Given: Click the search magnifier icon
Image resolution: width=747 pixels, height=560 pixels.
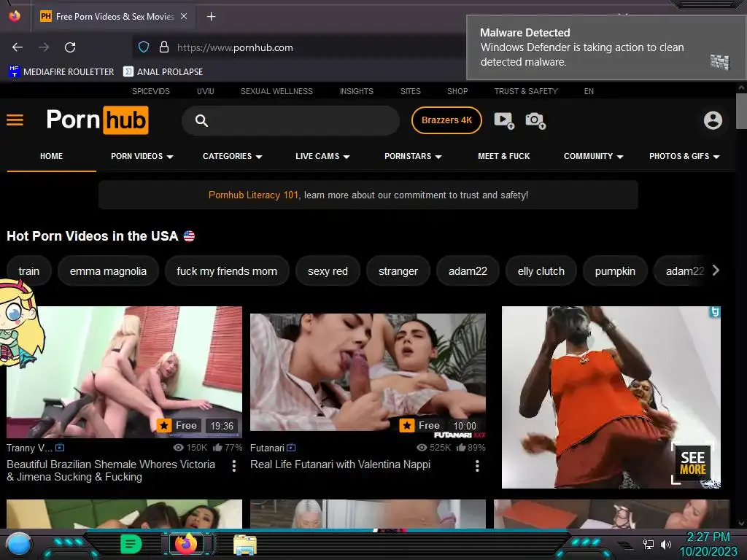Looking at the screenshot, I should pos(201,120).
